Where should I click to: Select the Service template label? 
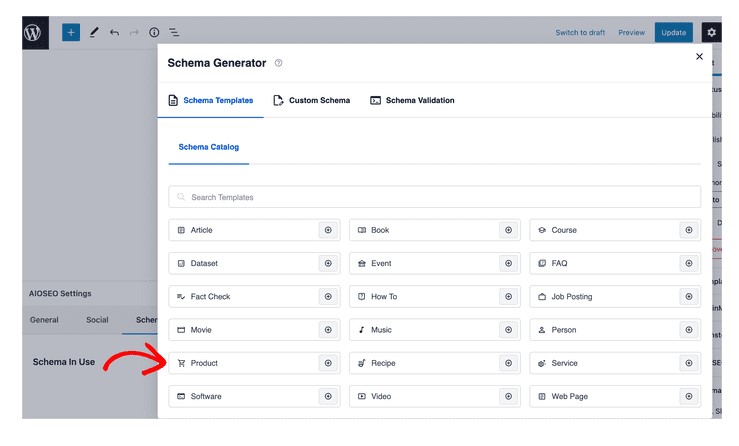tap(565, 363)
